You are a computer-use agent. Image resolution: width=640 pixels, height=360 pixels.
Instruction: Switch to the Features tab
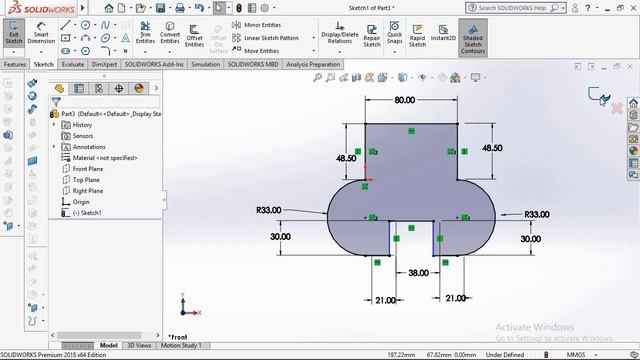[15, 64]
